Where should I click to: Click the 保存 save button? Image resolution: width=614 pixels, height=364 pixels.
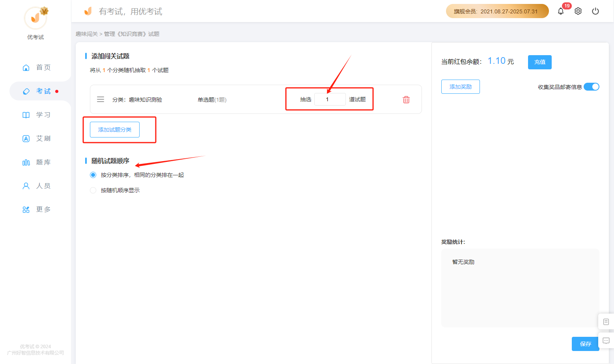click(x=586, y=344)
